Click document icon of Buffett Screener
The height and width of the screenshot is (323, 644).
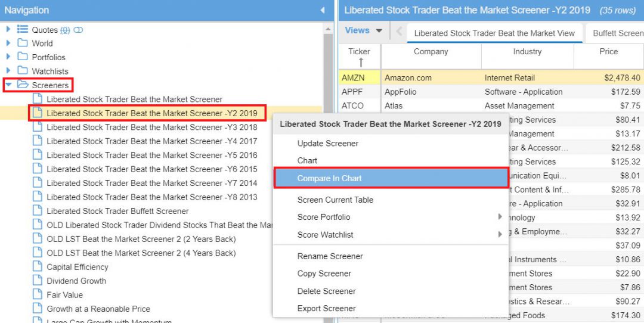point(38,211)
